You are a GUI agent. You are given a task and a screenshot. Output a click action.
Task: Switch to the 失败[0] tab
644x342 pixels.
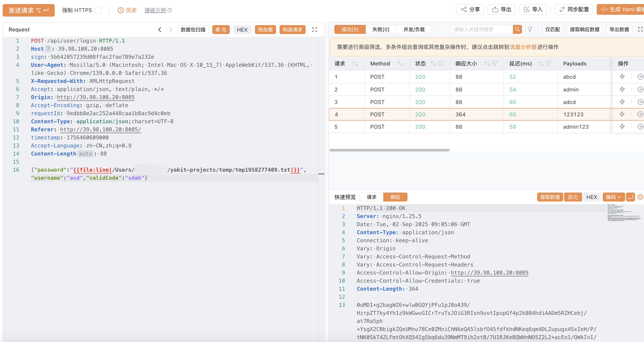coord(381,29)
